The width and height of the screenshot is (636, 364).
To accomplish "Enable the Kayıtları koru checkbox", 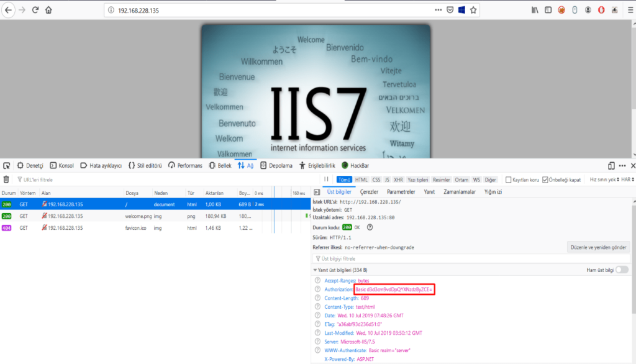I will click(x=508, y=180).
